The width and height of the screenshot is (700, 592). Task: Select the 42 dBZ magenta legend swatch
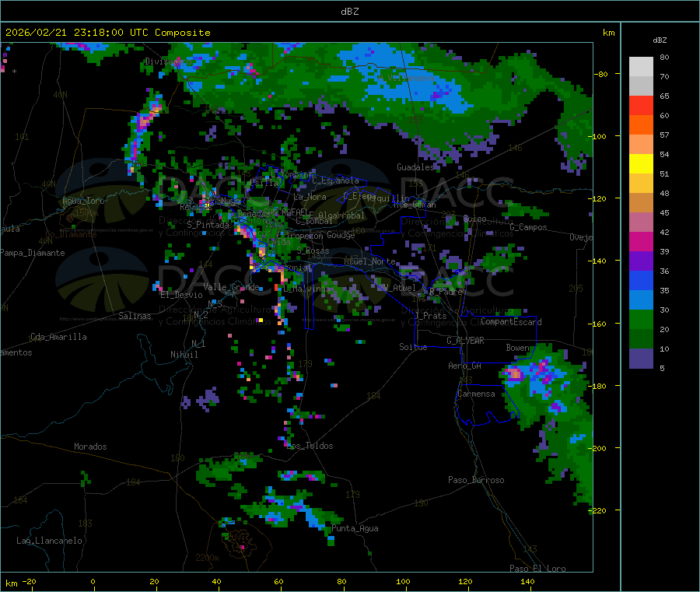coord(641,241)
